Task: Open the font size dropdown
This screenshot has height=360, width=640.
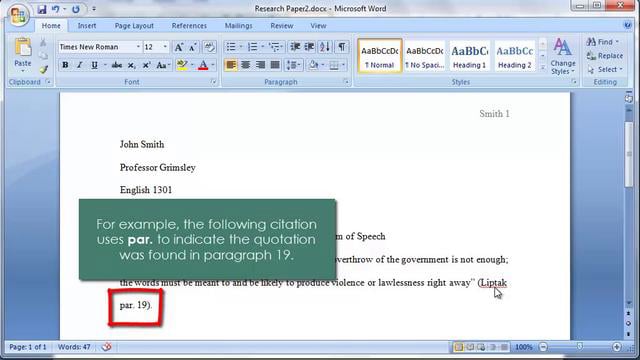Action: tap(165, 47)
